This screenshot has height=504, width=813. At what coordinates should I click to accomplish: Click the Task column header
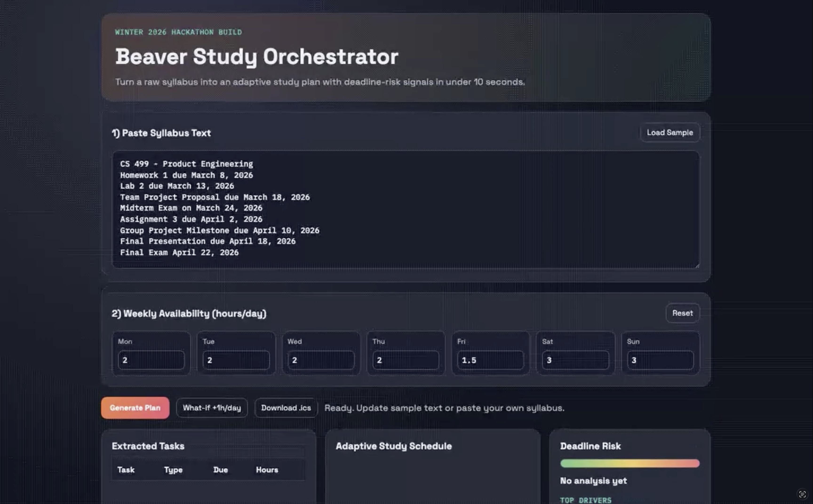126,470
